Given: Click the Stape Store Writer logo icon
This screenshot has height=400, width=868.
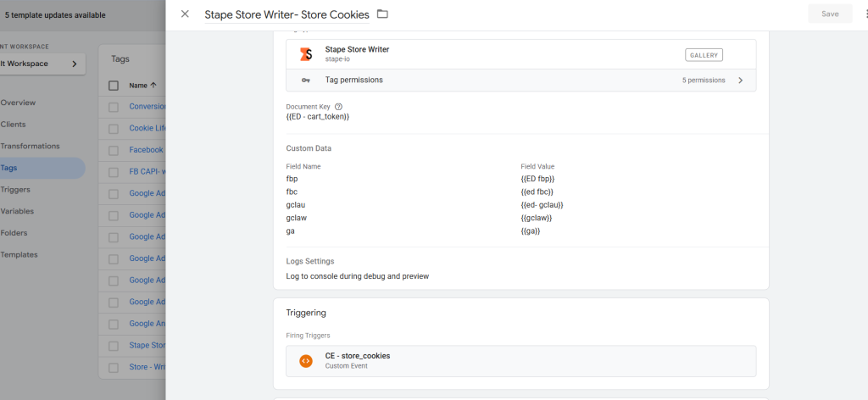Looking at the screenshot, I should pos(306,54).
